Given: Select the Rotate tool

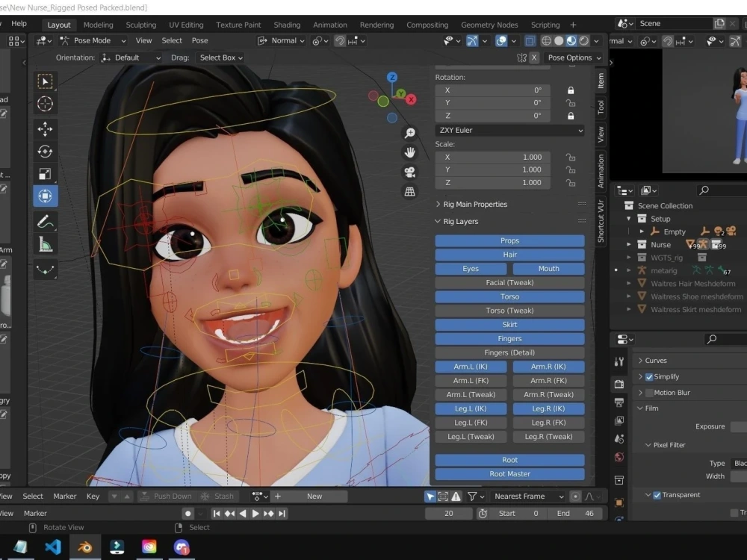Looking at the screenshot, I should click(46, 152).
